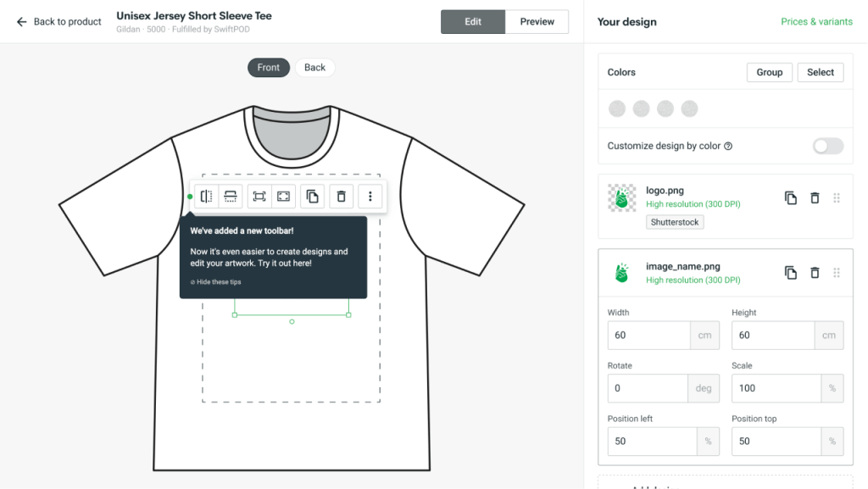Click the image_name.png file name
The width and height of the screenshot is (868, 489).
tap(683, 266)
